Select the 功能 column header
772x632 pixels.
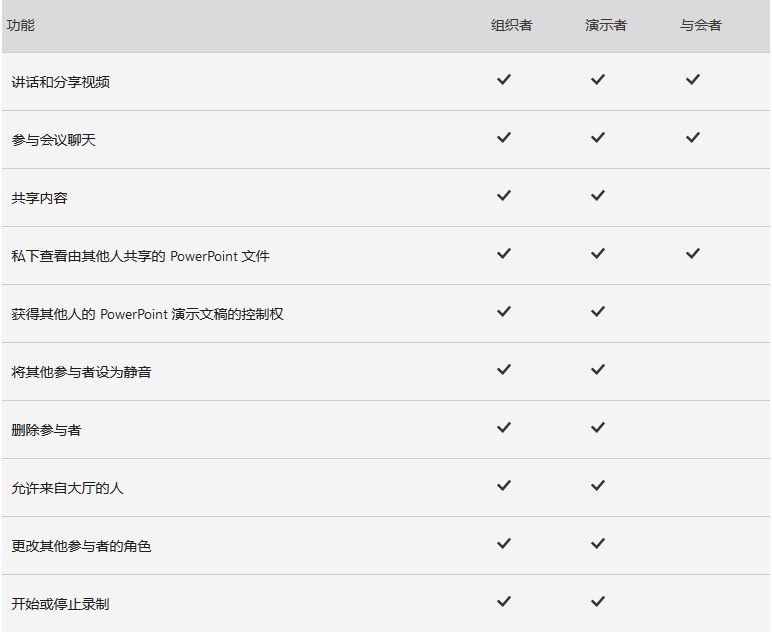point(21,25)
